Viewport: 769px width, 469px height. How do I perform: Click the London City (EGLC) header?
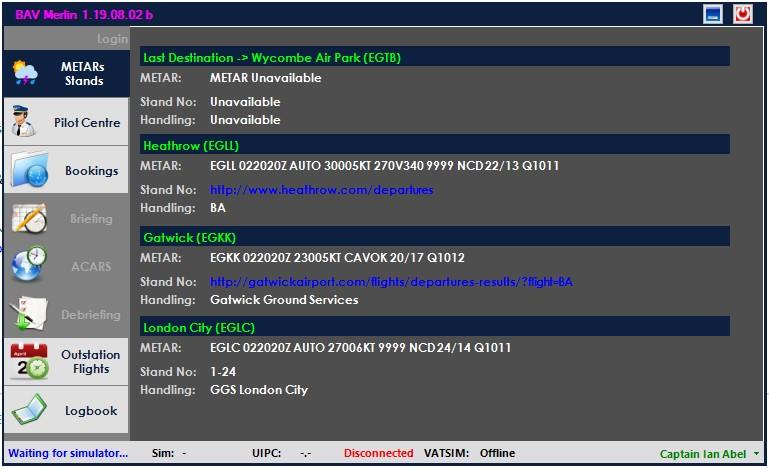coord(435,327)
